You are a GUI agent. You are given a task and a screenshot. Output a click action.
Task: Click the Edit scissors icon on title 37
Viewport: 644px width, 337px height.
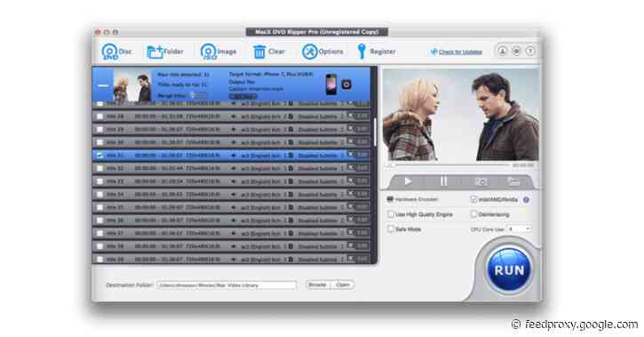point(351,233)
